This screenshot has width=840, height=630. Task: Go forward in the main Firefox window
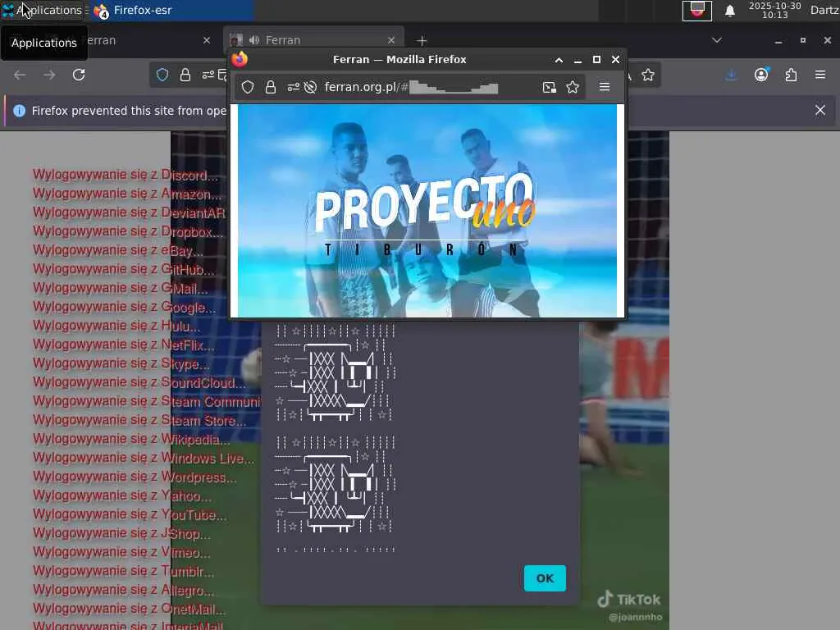click(49, 75)
